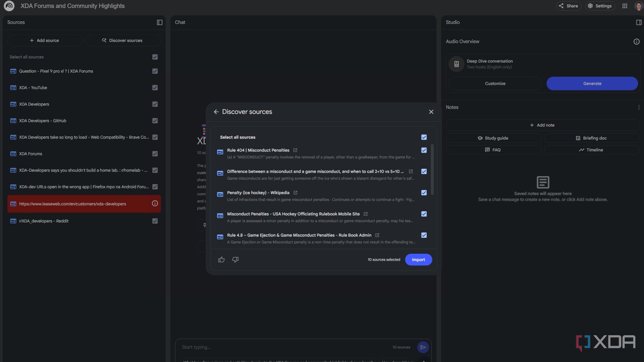The width and height of the screenshot is (644, 362).
Task: Collapse the Studio panel
Action: 638,22
